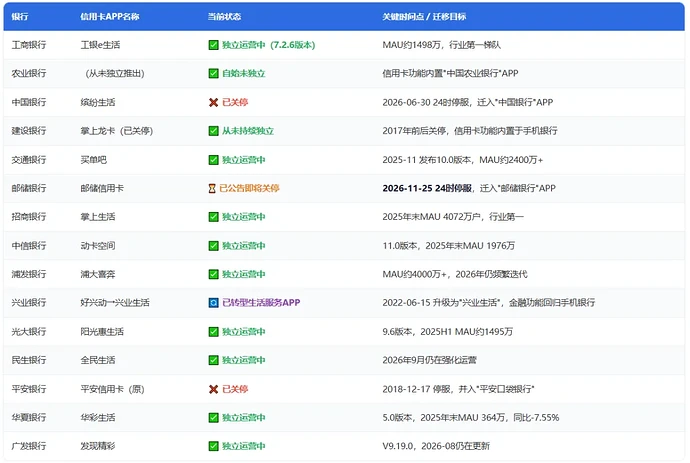Select the 动卡空间 app name
Image resolution: width=690 pixels, height=463 pixels.
point(98,246)
